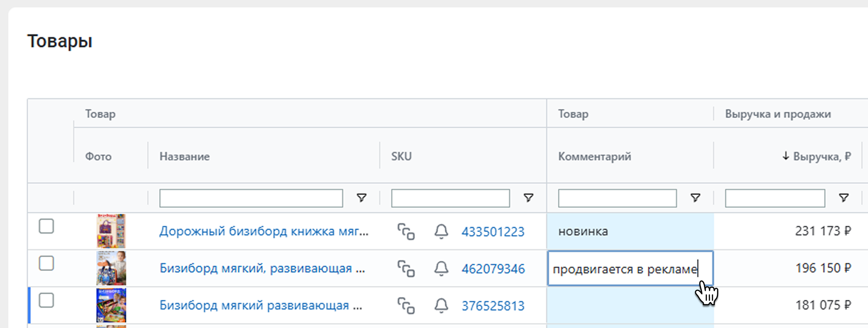
Task: Click bell notification icon for SKU 462079346
Action: click(441, 268)
